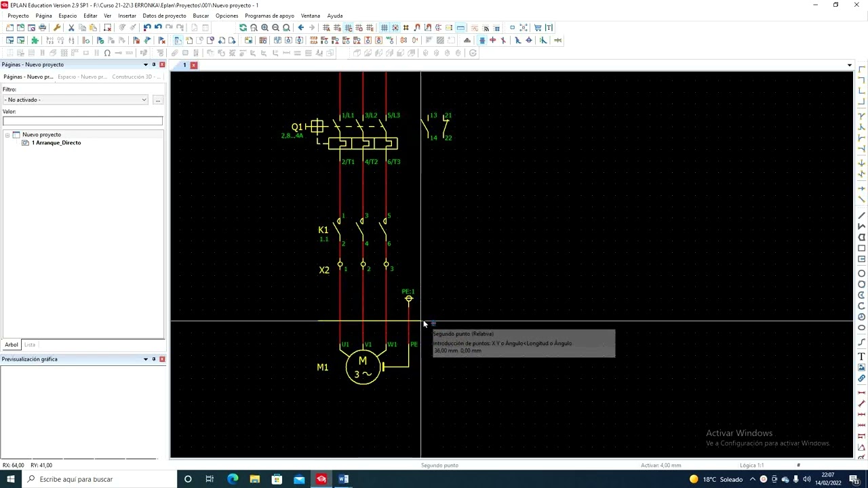Go back with the blue arrow icon
Viewport: 868px width, 488px height.
[x=301, y=28]
